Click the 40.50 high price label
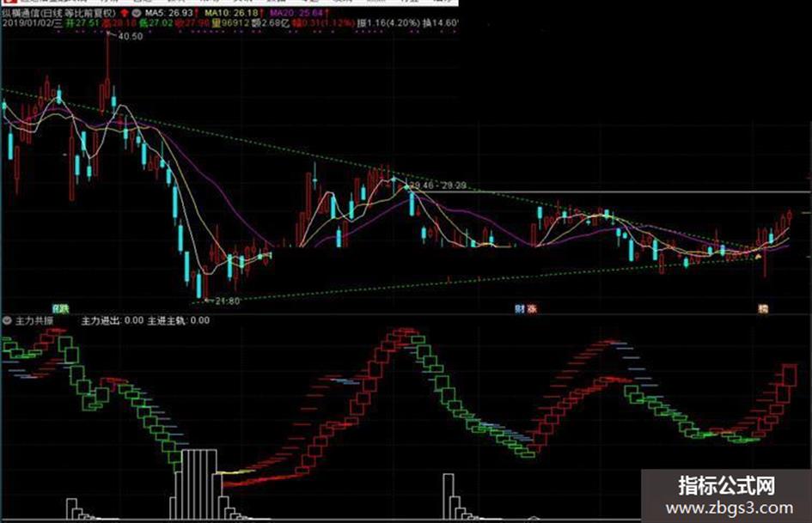Screen dimensions: 812x523 pyautogui.click(x=130, y=36)
